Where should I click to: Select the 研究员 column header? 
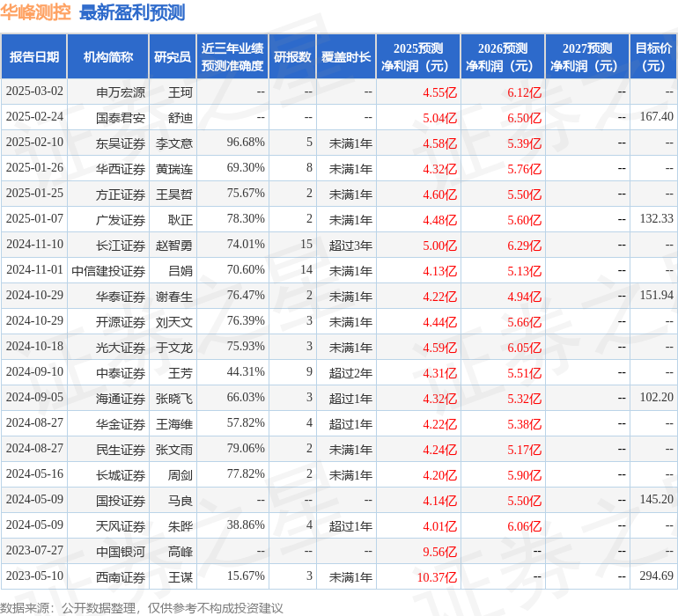point(172,57)
